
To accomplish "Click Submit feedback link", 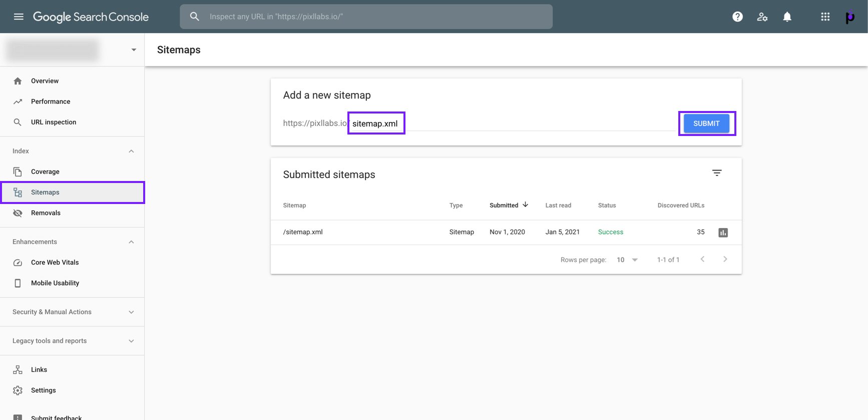I will [x=56, y=417].
